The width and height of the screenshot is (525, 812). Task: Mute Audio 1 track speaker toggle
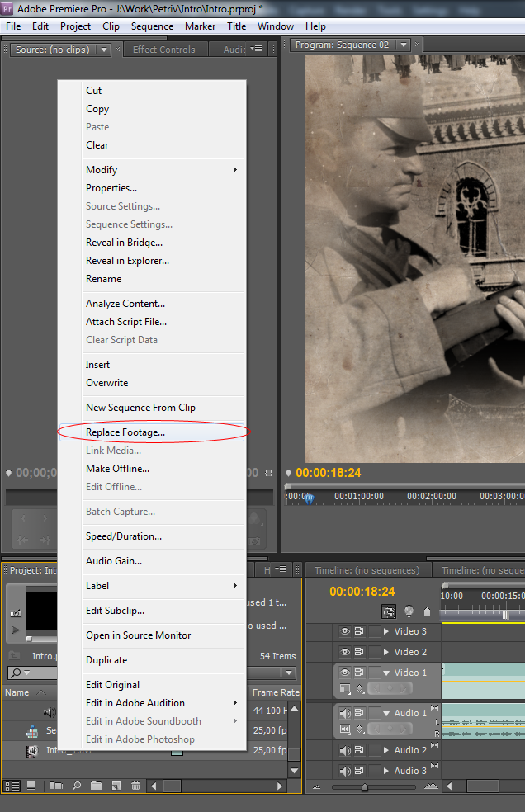(345, 713)
